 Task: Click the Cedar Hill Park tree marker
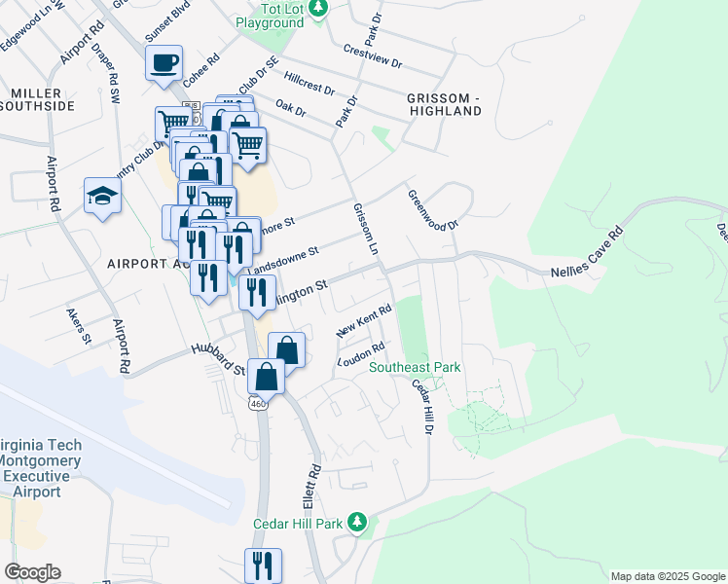[x=356, y=523]
